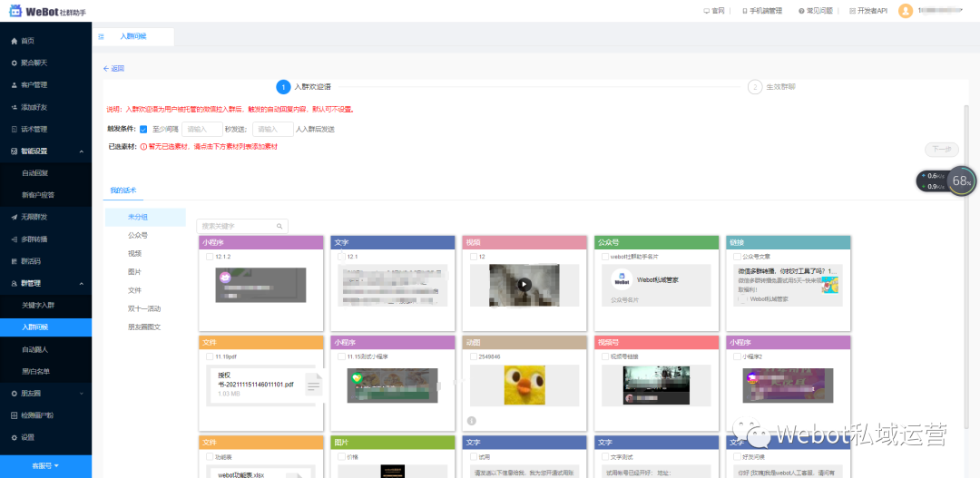Click the 人入群后发送 count input field
Screen dimensions: 980x478
tap(273, 130)
